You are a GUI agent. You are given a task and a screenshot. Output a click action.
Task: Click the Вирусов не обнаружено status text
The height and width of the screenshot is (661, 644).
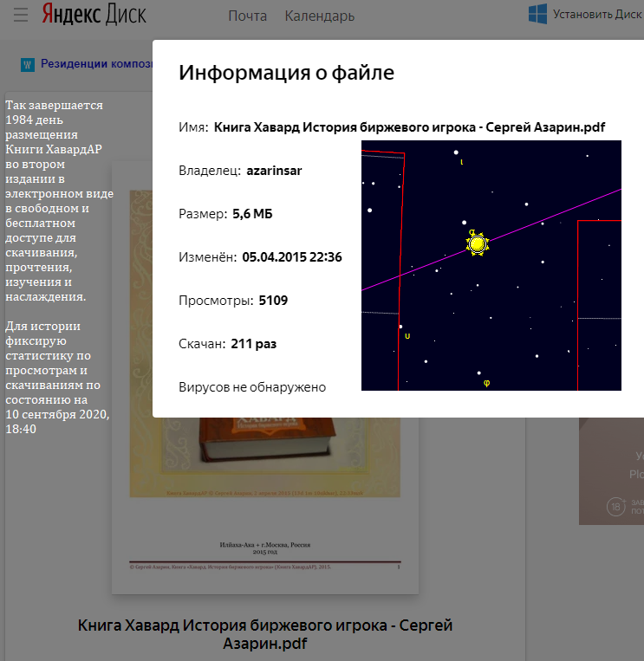pos(252,387)
